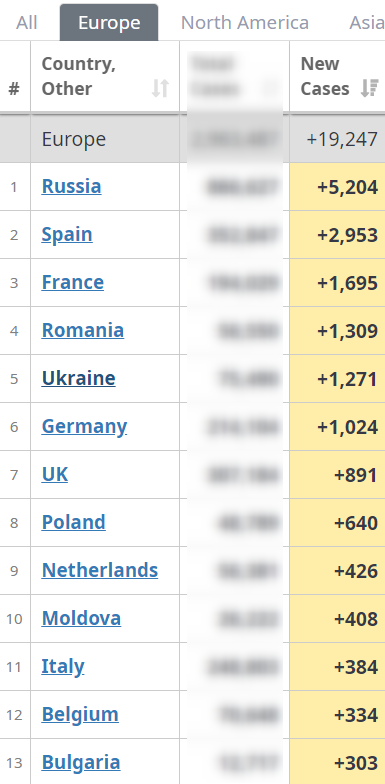385x784 pixels.
Task: Sort by New Cases descending icon
Action: (x=370, y=88)
